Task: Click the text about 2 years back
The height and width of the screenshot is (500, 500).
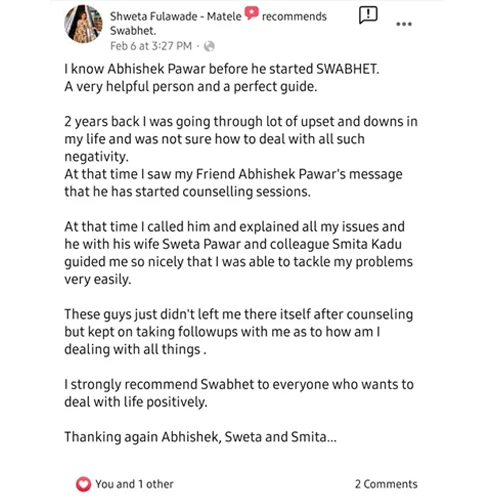Action: click(x=241, y=139)
